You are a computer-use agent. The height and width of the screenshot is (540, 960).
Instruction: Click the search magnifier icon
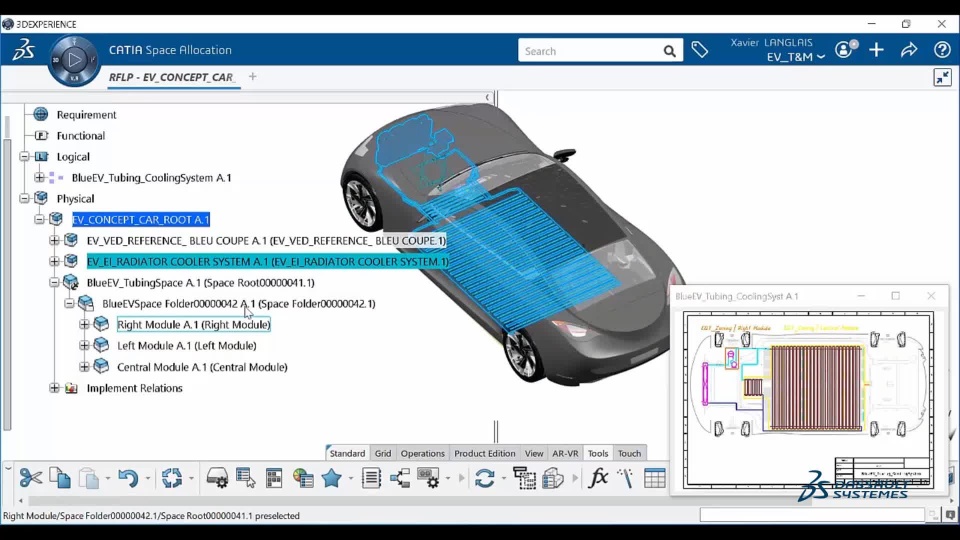click(x=670, y=51)
